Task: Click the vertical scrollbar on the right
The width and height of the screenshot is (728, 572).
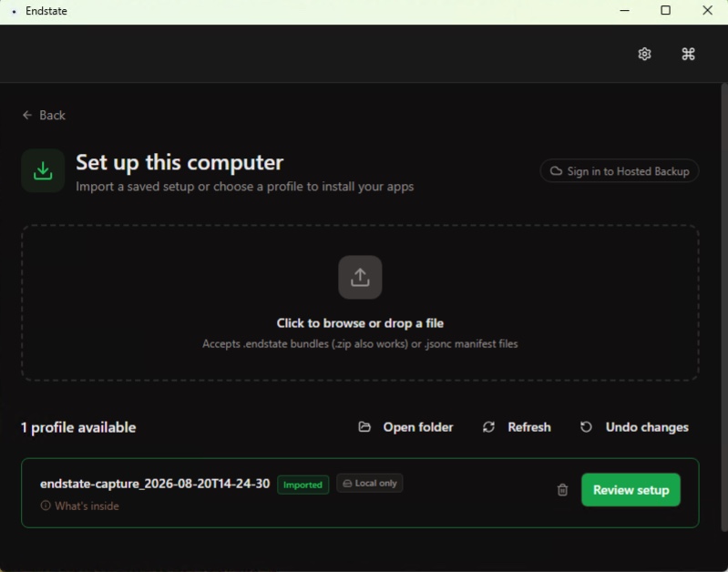Action: tap(724, 306)
